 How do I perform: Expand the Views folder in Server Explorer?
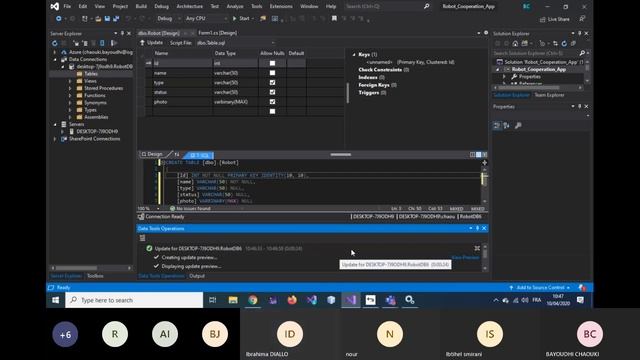click(x=70, y=81)
